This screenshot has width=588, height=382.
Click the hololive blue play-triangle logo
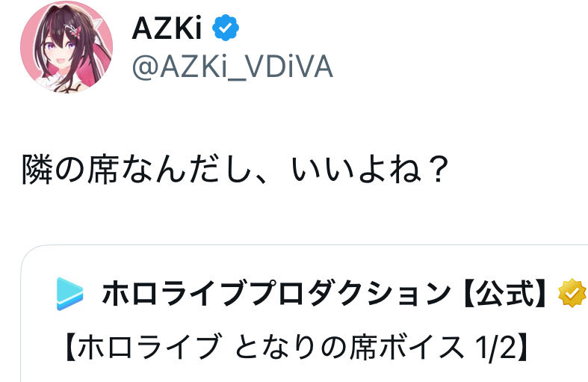click(70, 294)
